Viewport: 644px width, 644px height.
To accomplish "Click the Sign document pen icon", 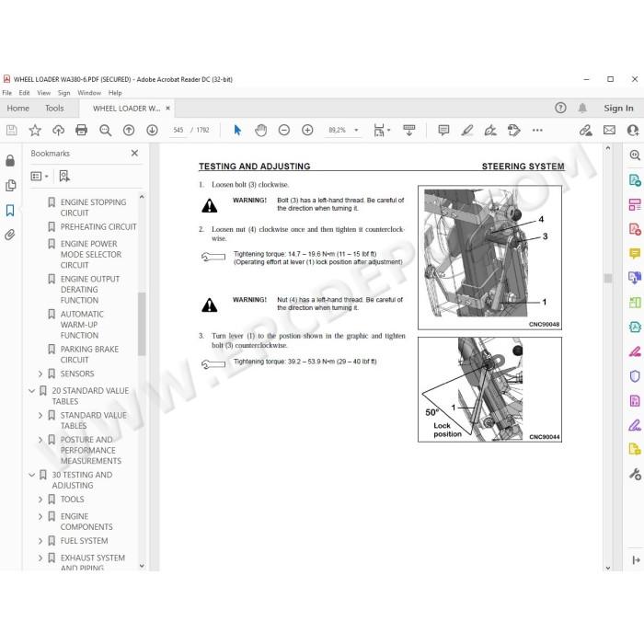I will tap(490, 131).
